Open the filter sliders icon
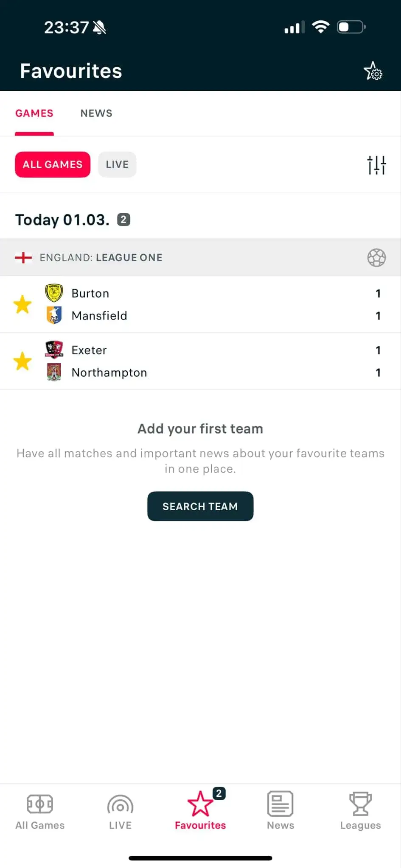The width and height of the screenshot is (401, 868). coord(376,165)
